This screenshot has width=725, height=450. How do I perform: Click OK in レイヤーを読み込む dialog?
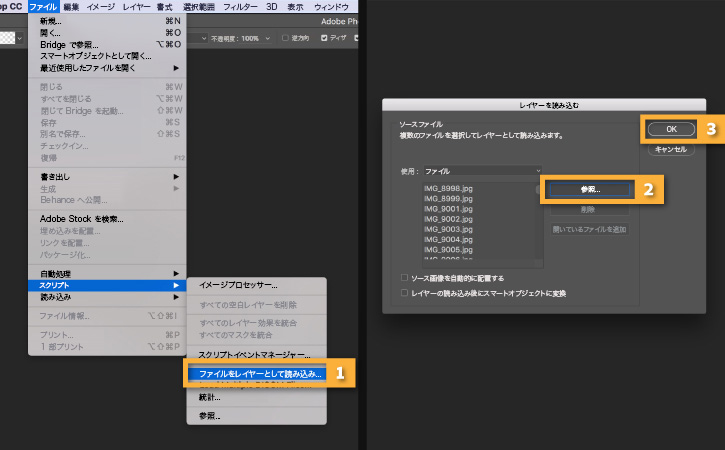(x=671, y=129)
